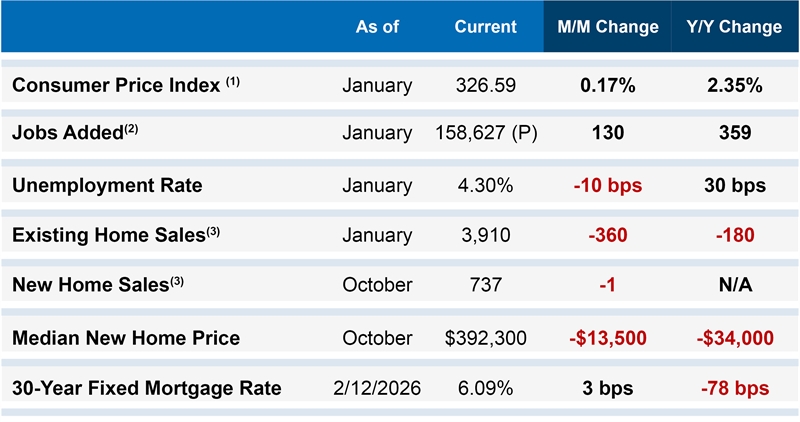Screen dimensions: 800x422
Task: Select the N/A cell for New Home Sales
Action: [x=735, y=286]
